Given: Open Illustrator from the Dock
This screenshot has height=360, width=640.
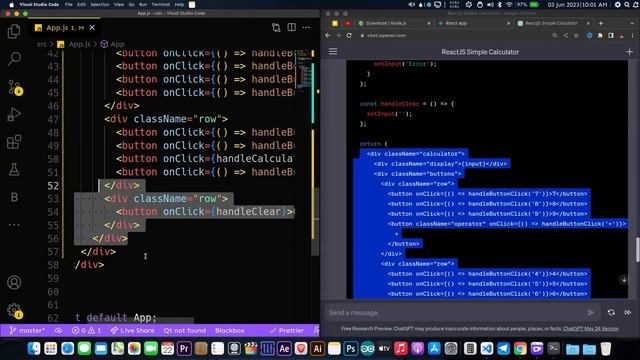Looking at the screenshot, I should [x=317, y=349].
